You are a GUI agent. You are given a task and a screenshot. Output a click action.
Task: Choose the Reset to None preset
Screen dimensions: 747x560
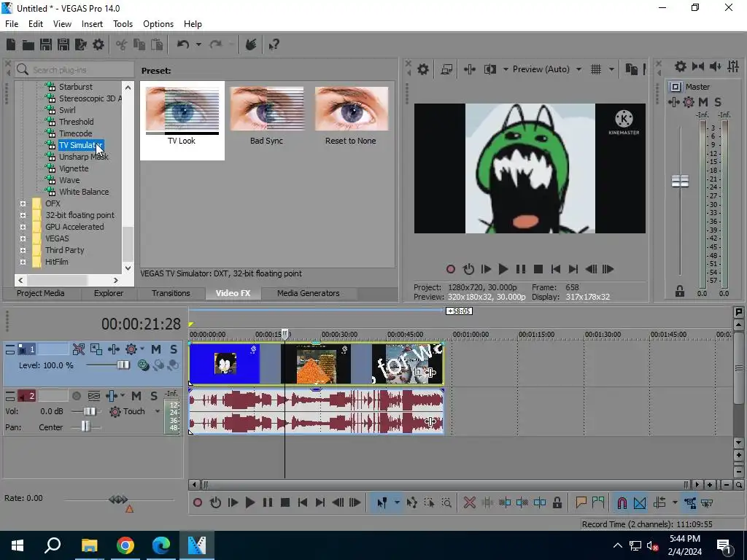pos(351,117)
